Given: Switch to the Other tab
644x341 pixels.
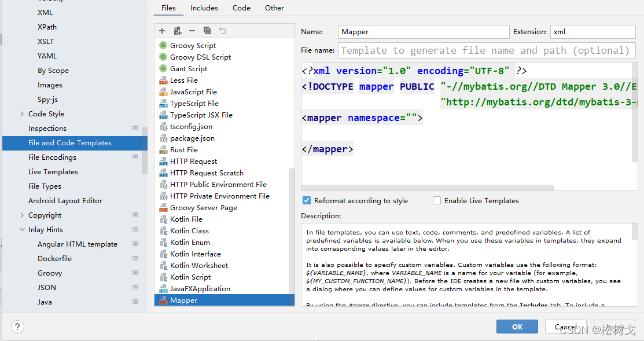Looking at the screenshot, I should (x=274, y=8).
